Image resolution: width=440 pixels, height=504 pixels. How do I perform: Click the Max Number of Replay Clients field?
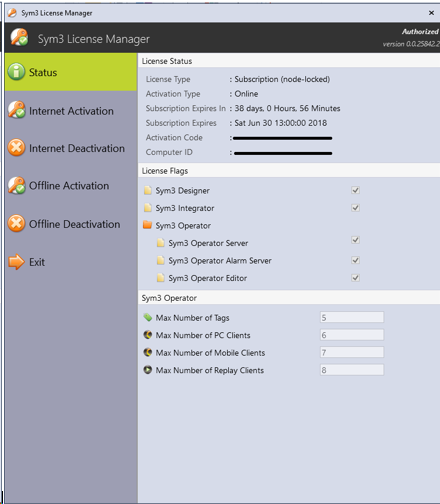352,370
